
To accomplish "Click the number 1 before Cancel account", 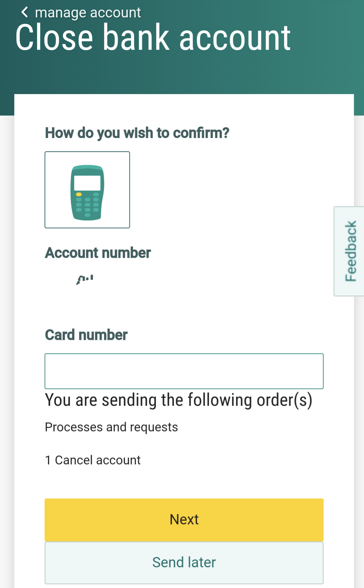I will [48, 460].
